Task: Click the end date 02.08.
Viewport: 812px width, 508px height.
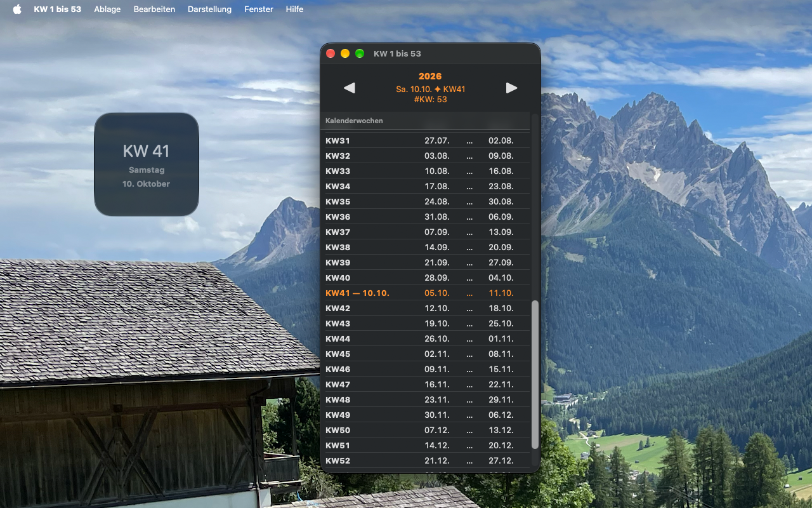Action: click(501, 140)
